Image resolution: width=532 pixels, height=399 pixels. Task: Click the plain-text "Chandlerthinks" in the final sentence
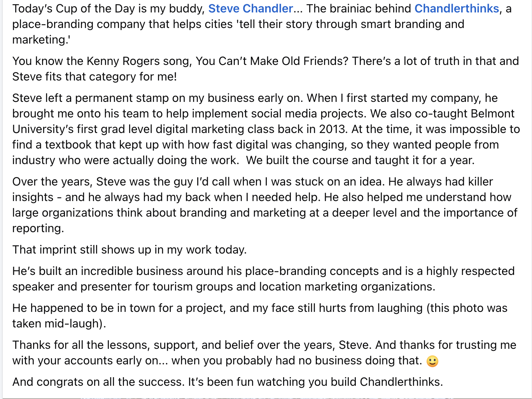401,382
